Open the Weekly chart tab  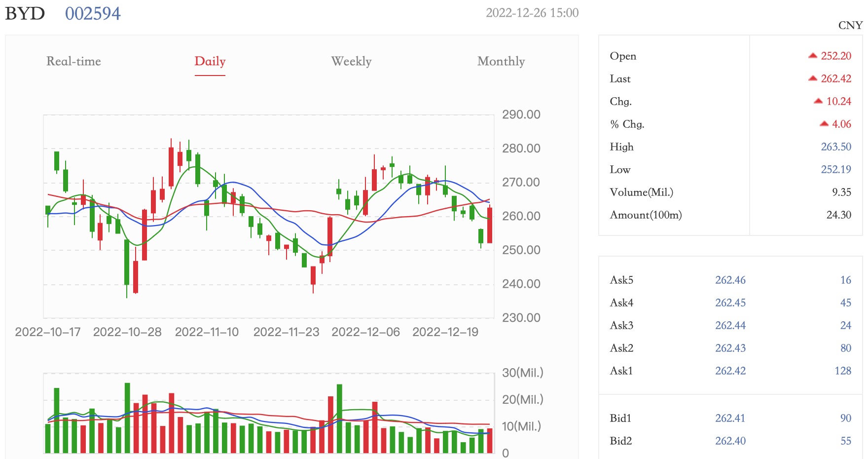pos(351,61)
